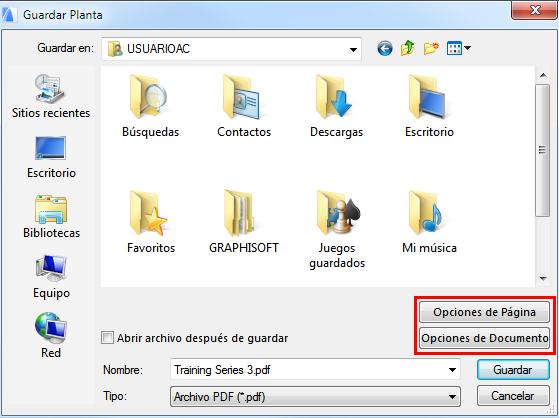Click the Opciones de Documento button
This screenshot has width=559, height=418.
[x=484, y=338]
